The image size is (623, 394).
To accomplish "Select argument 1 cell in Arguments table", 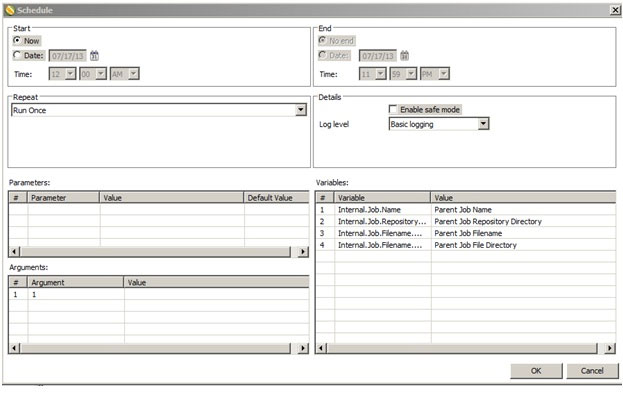I will pos(76,294).
